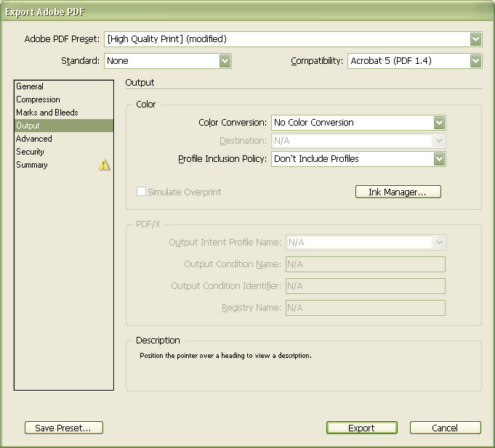Click the warning icon next to Summary
Image resolution: width=495 pixels, height=448 pixels.
(104, 165)
